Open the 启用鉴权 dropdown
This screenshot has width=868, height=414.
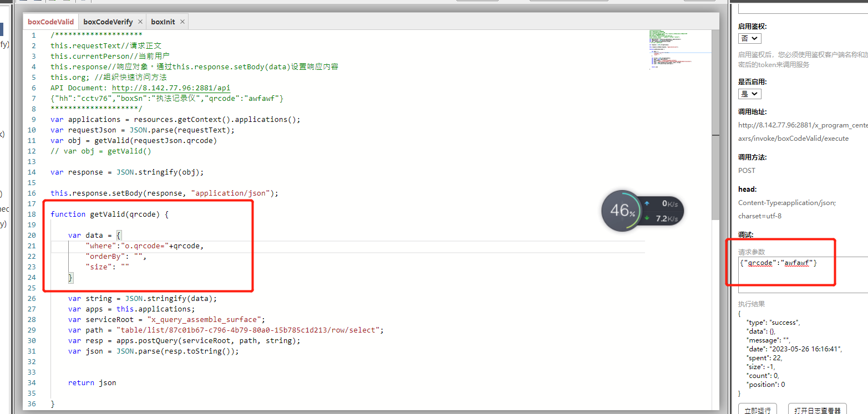[749, 38]
